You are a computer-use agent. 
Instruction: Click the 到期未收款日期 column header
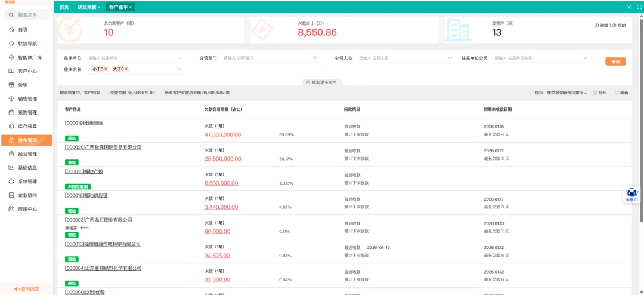[x=498, y=110]
